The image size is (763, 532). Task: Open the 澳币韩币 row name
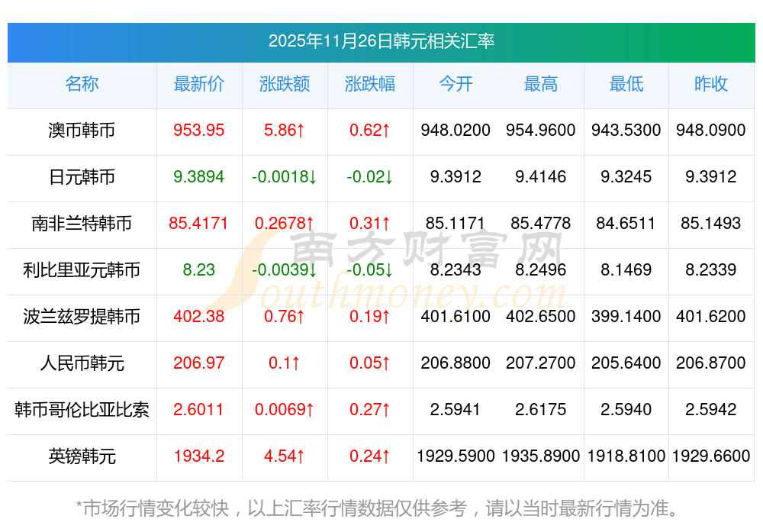82,131
